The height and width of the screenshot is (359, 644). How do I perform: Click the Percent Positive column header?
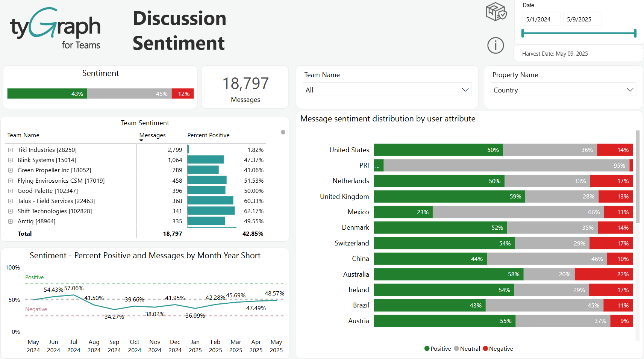(x=208, y=135)
